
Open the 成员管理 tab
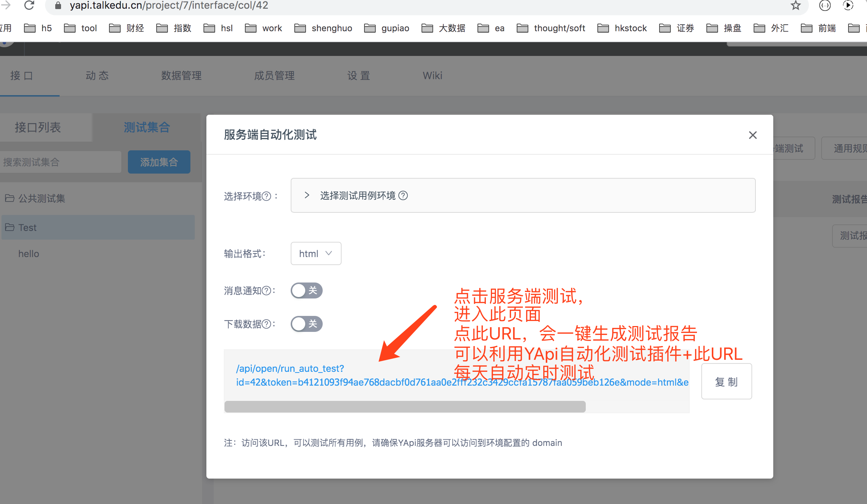pyautogui.click(x=274, y=76)
